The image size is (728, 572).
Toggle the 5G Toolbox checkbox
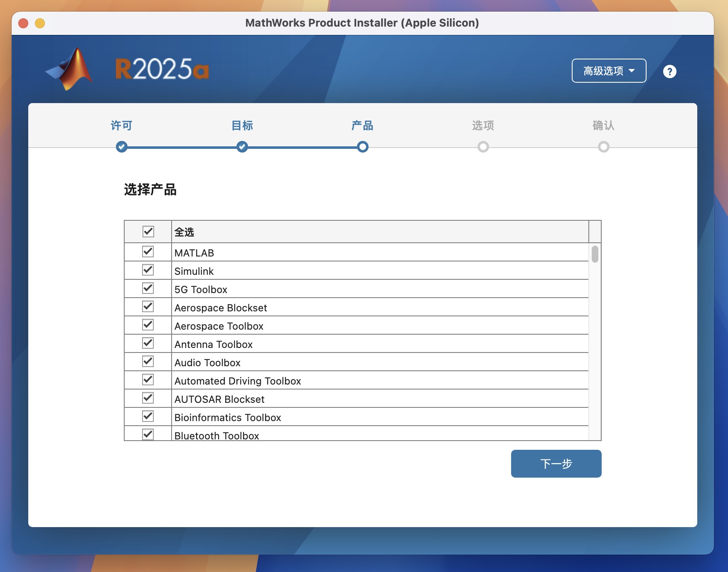tap(148, 288)
